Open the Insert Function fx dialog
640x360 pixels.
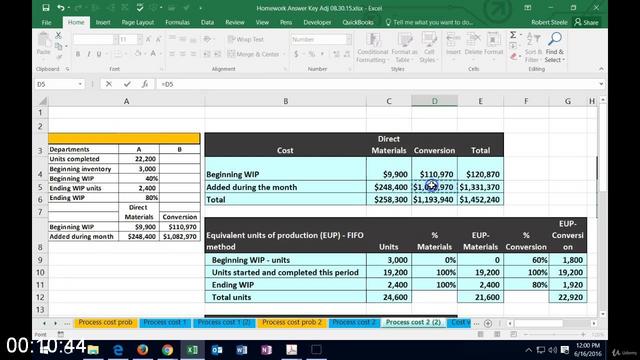click(x=145, y=84)
